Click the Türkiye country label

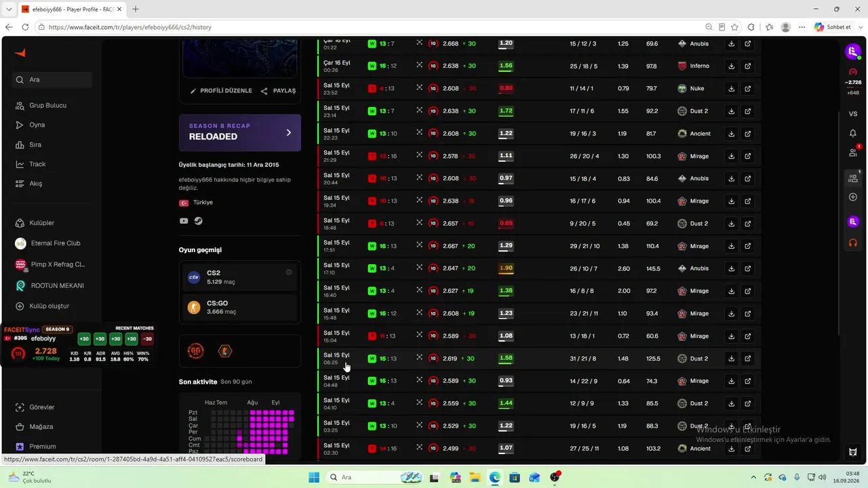tap(203, 203)
